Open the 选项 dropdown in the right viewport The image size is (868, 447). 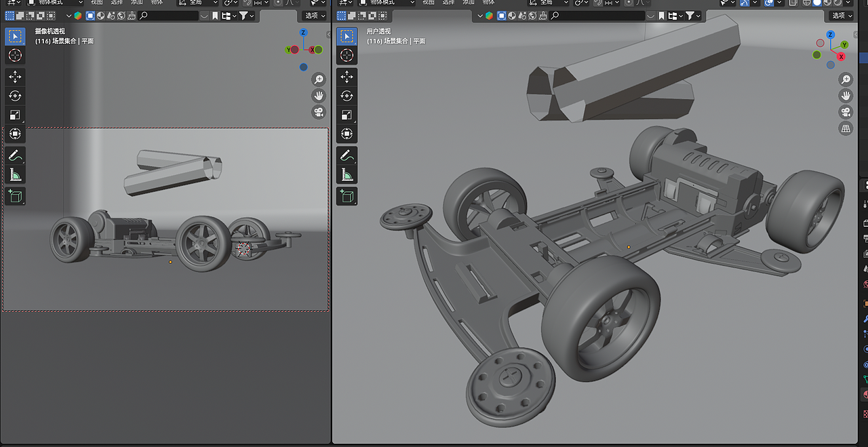(x=840, y=15)
